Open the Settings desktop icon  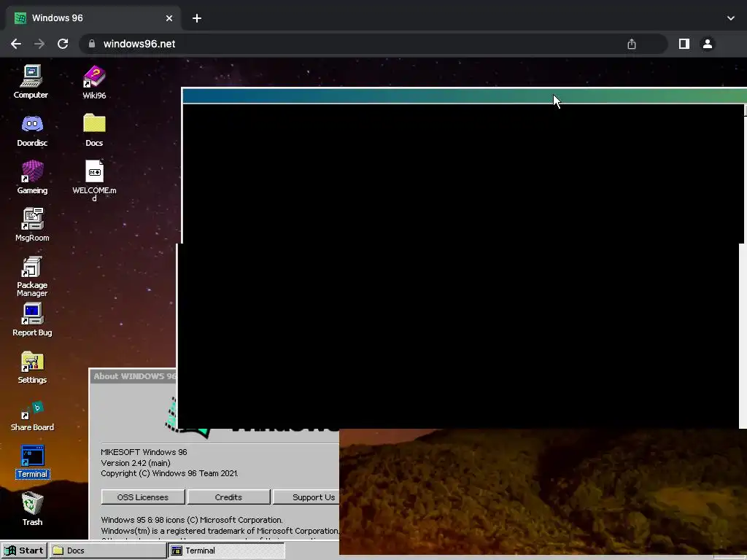click(x=32, y=367)
